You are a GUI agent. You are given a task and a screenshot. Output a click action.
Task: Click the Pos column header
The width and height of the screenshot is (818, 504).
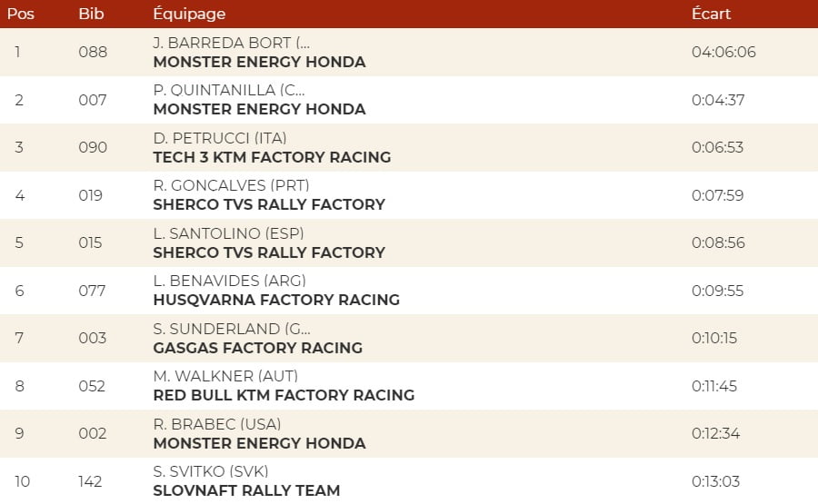point(21,14)
